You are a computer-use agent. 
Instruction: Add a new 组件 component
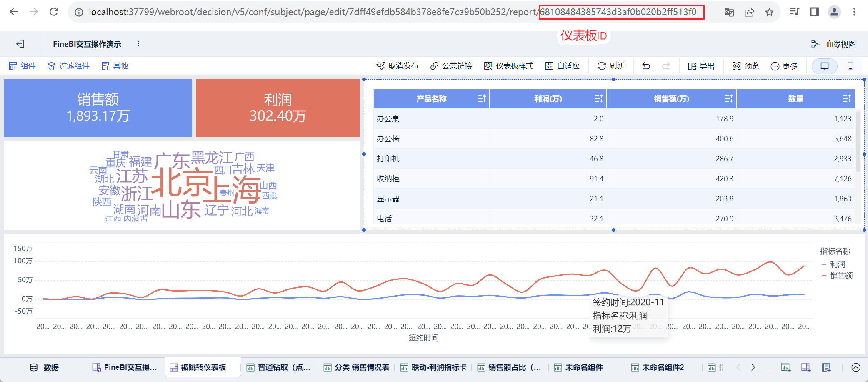(x=23, y=66)
